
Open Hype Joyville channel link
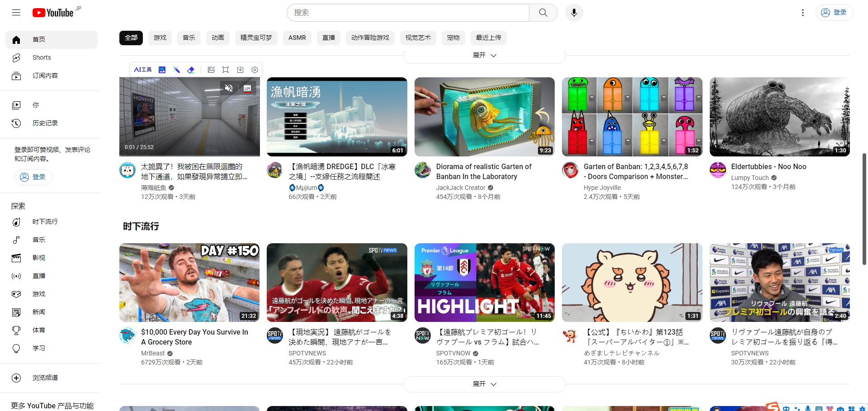602,188
